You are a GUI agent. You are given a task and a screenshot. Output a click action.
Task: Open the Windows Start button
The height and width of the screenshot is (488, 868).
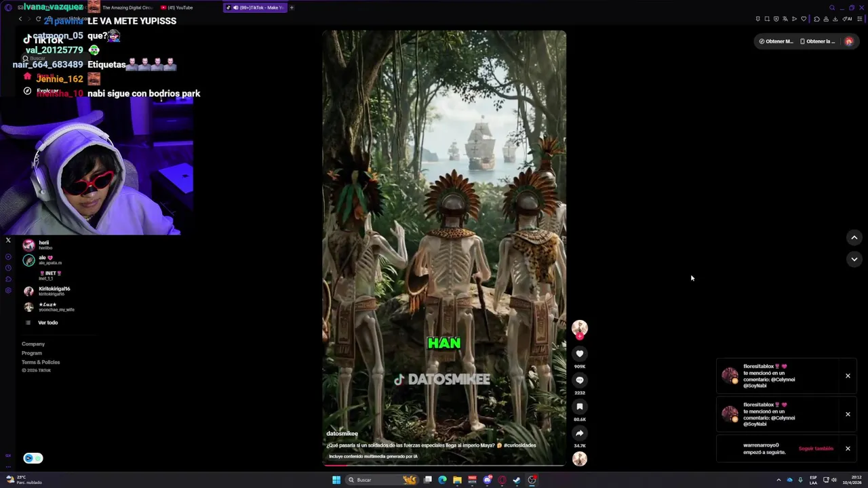tap(336, 480)
